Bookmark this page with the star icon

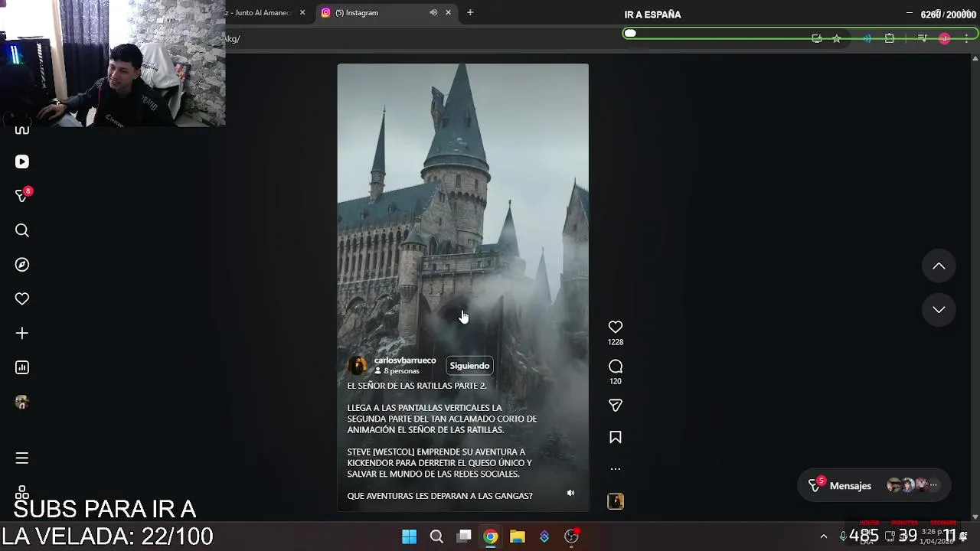[x=837, y=38]
